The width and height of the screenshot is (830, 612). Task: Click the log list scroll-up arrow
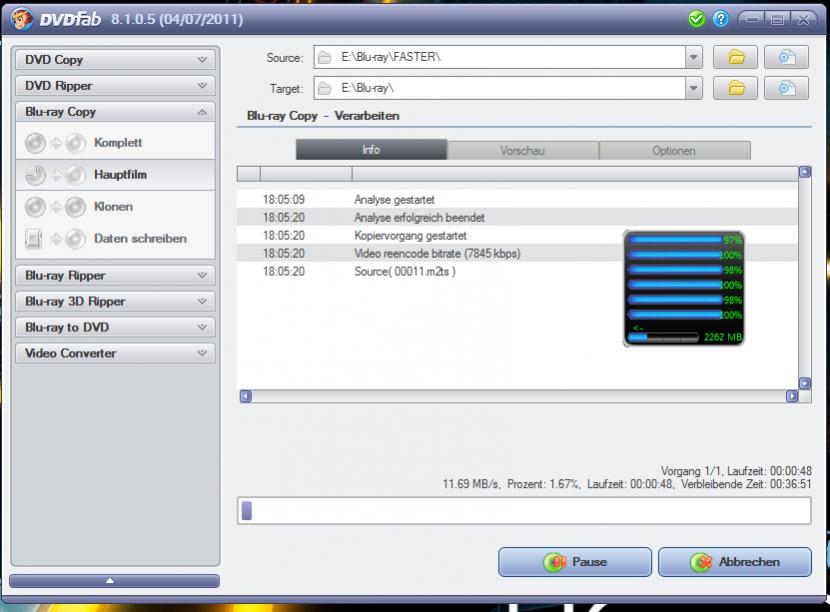click(x=805, y=172)
